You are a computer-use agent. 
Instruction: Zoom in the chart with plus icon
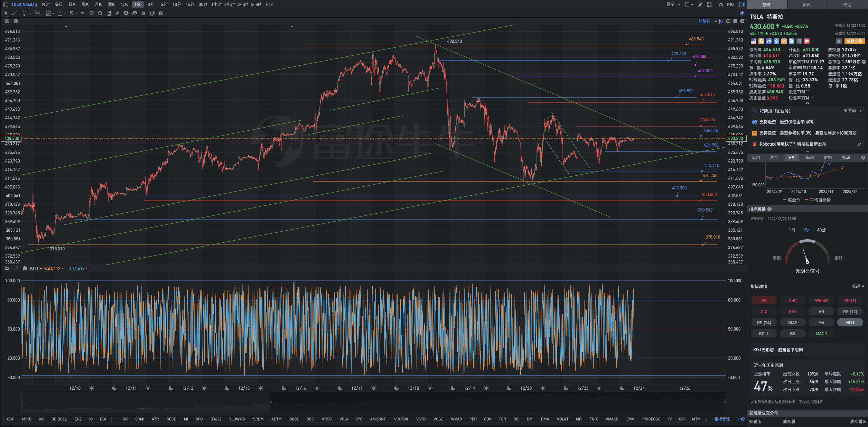click(x=742, y=21)
